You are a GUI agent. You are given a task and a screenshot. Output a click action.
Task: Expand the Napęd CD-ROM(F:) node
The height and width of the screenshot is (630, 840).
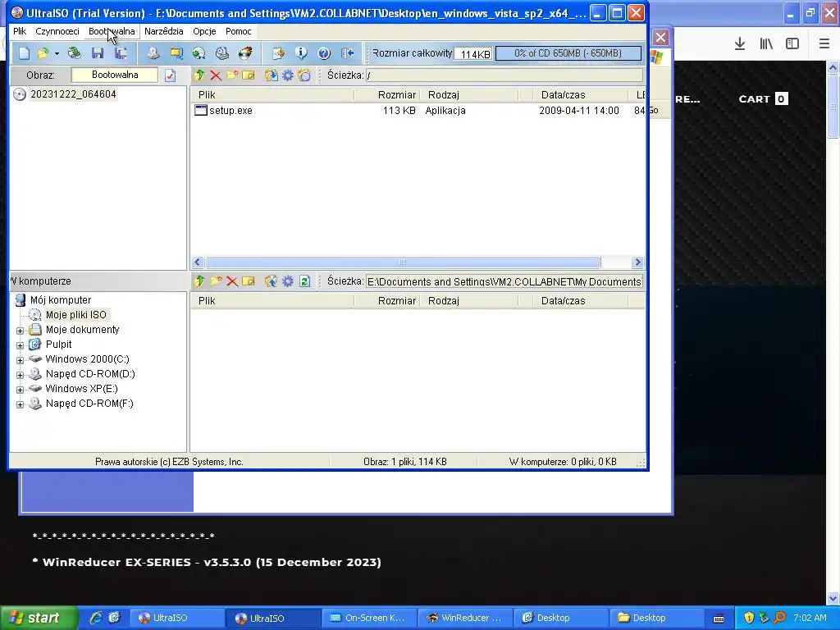20,404
